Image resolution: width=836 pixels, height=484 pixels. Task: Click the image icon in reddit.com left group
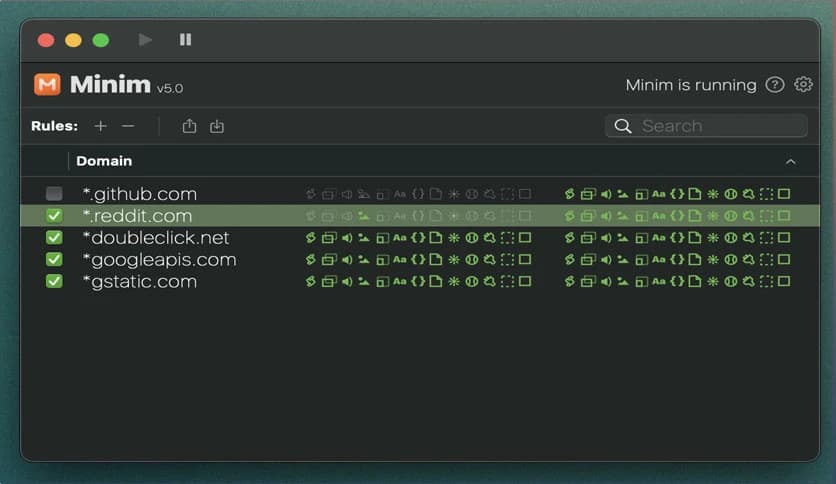tap(364, 216)
